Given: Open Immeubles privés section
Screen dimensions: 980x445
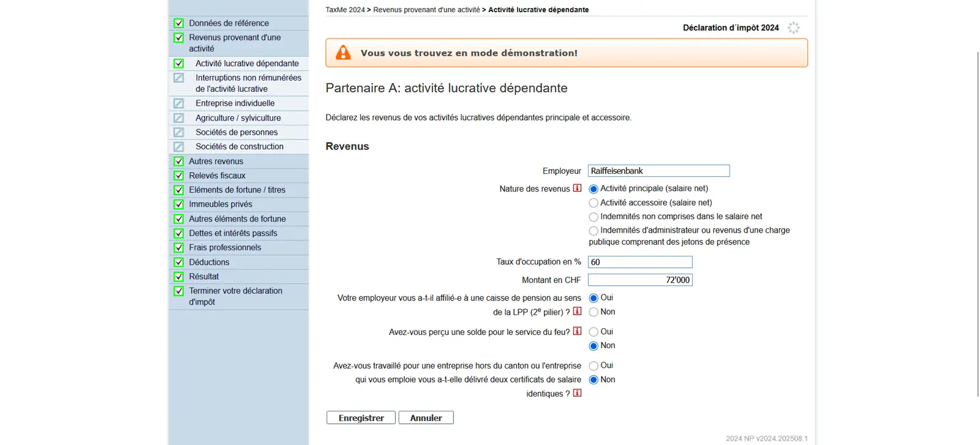Looking at the screenshot, I should pos(221,204).
